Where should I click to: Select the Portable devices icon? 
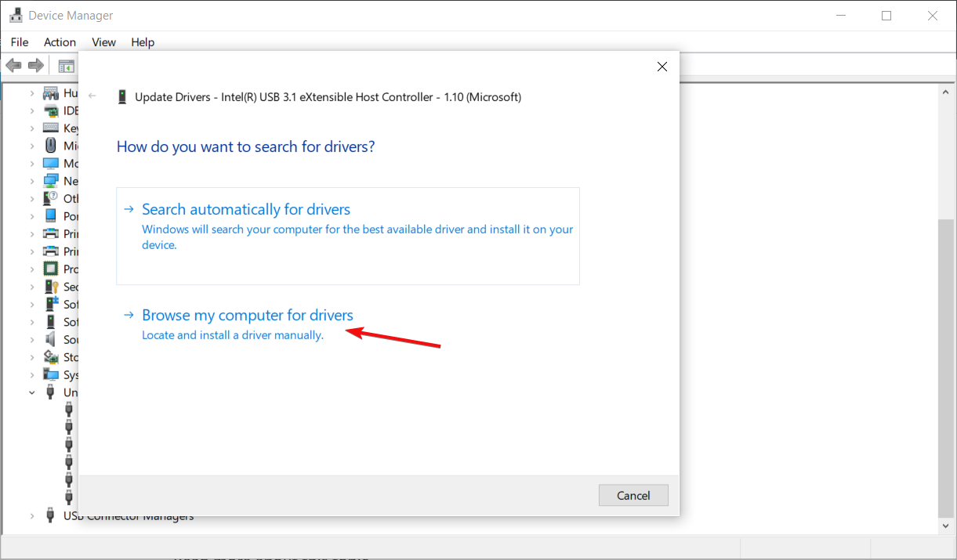coord(51,216)
